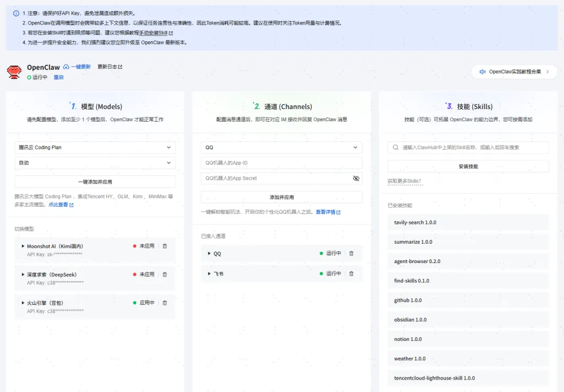This screenshot has height=392, width=564.
Task: Expand the QQ connected channel row
Action: coord(209,254)
